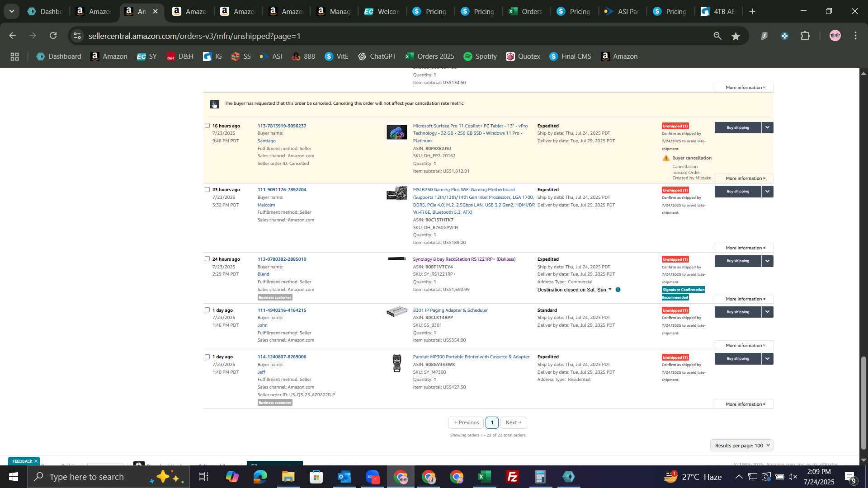Open Results per page dropdown
This screenshot has width=868, height=488.
tap(742, 446)
